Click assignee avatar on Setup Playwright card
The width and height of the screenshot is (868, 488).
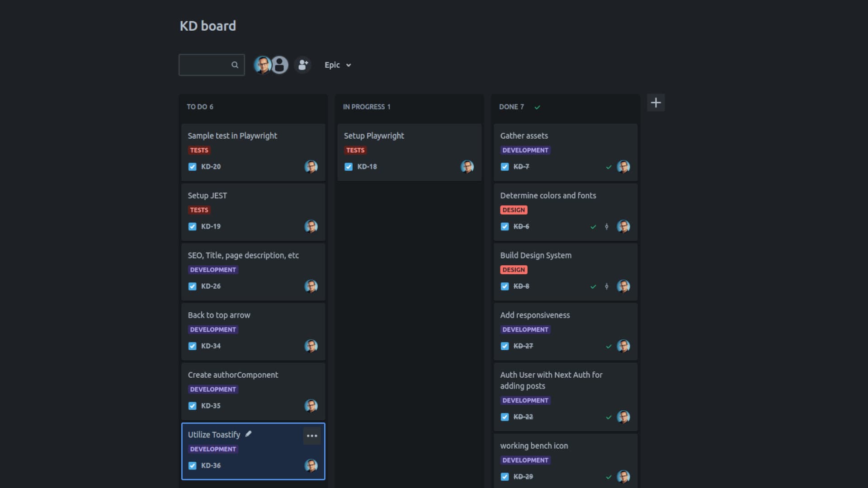467,167
